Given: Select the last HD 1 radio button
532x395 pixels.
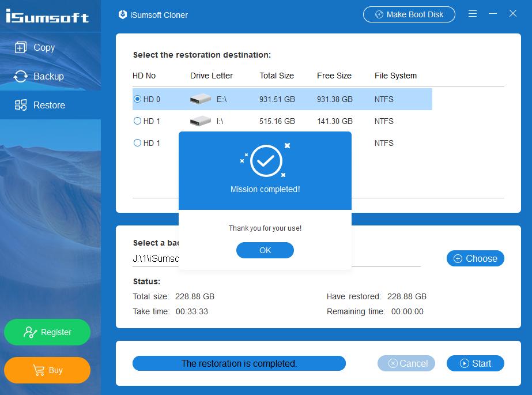Looking at the screenshot, I should tap(137, 143).
